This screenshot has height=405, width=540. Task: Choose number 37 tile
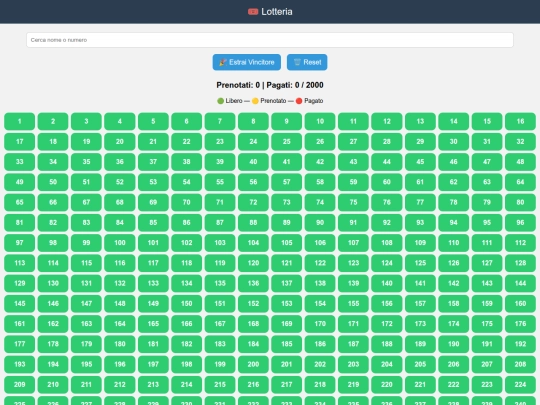point(153,162)
